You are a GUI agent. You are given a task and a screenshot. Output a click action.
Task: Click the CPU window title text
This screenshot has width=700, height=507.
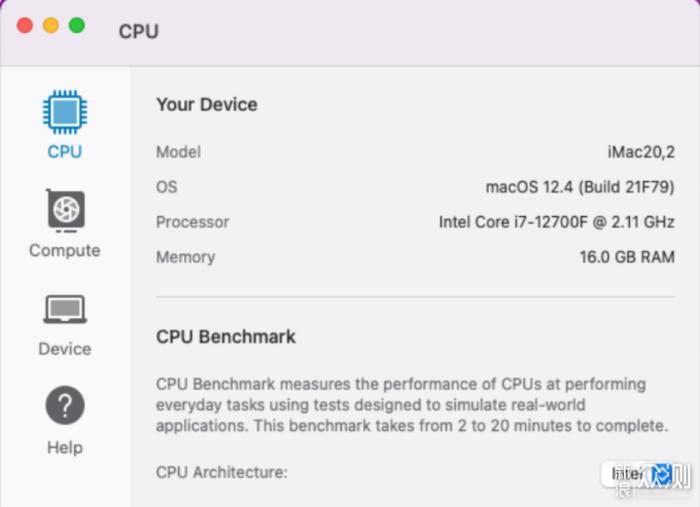139,32
